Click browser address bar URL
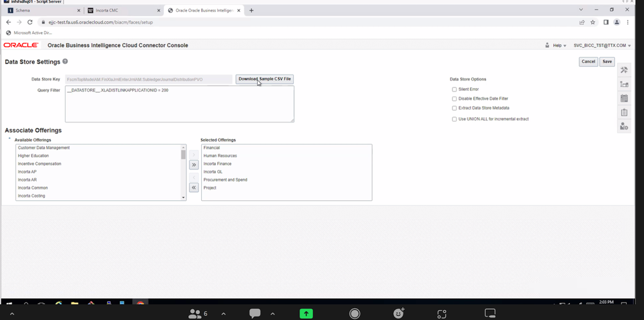 pos(101,22)
